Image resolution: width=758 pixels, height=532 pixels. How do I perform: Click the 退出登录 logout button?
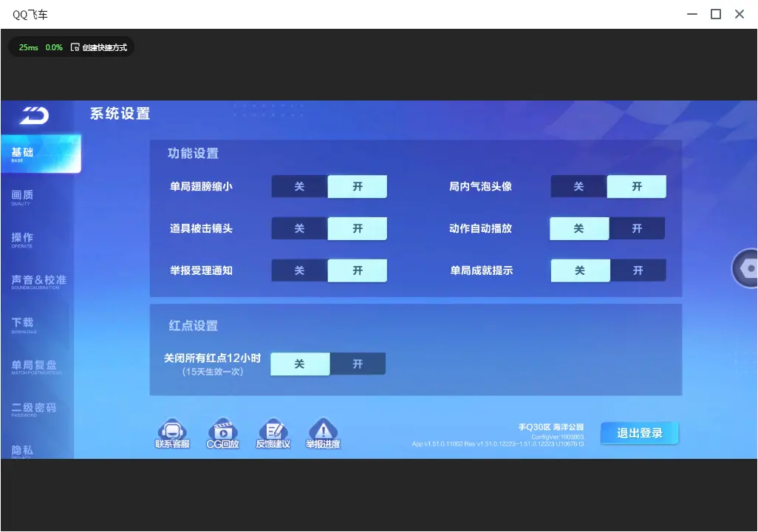640,433
